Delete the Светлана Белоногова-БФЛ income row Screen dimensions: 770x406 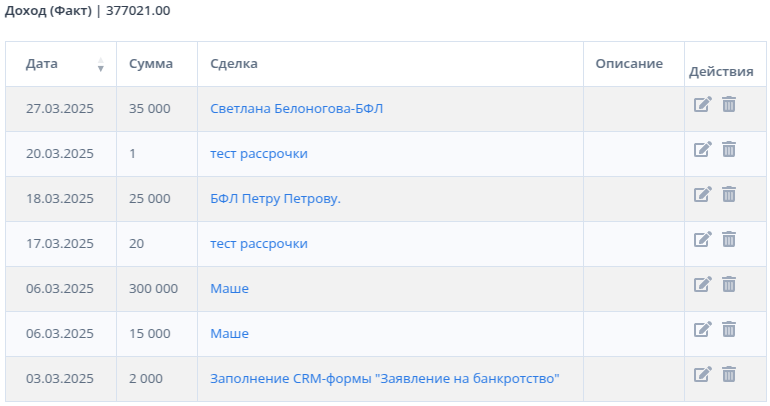click(x=729, y=104)
